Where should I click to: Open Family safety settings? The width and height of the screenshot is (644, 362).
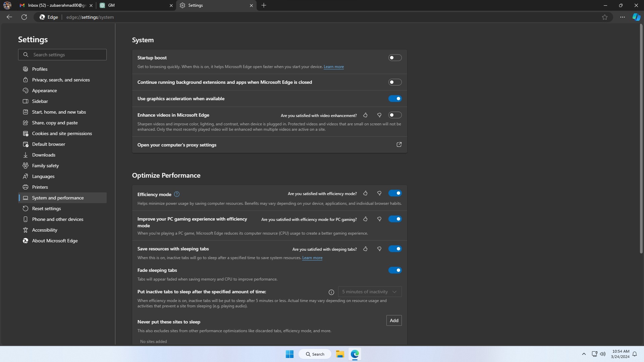pos(62,166)
